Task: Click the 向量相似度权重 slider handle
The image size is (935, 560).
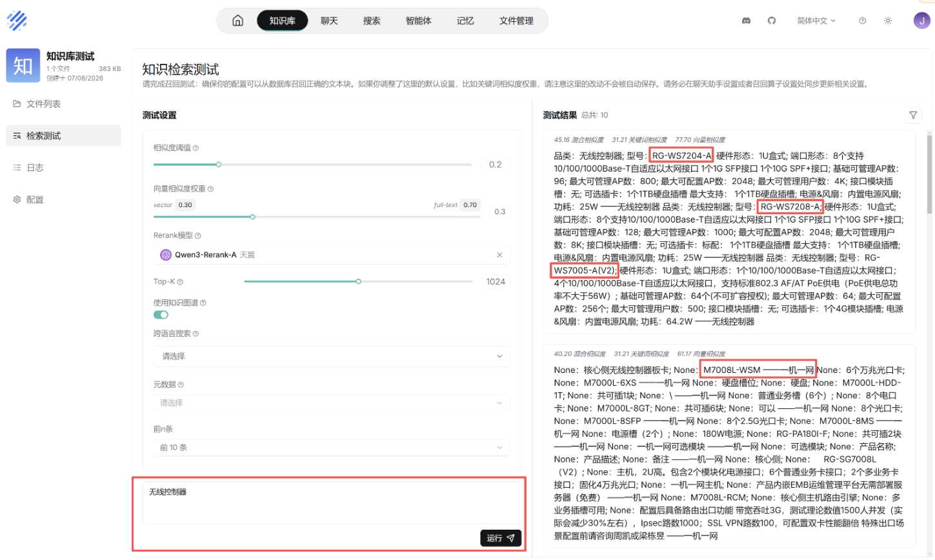Action: 252,217
